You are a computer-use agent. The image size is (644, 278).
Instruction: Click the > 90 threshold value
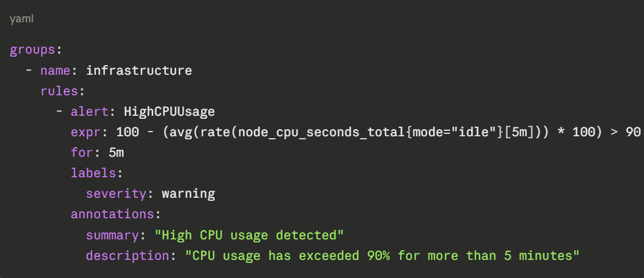coord(625,132)
